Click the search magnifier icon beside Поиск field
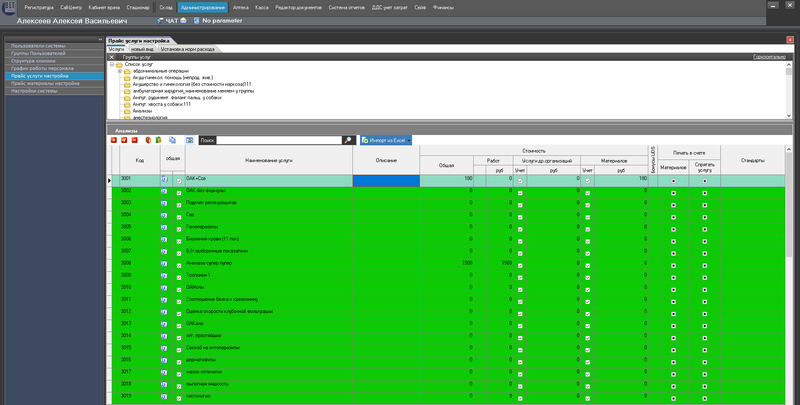 (348, 141)
